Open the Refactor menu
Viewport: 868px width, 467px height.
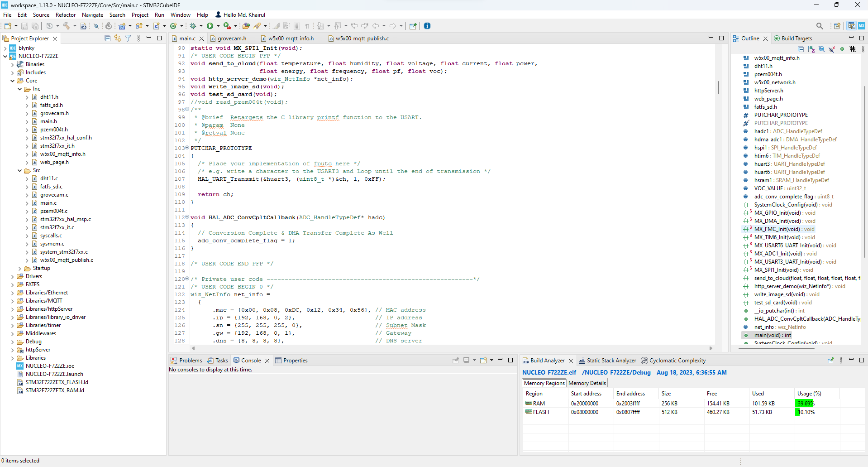click(65, 14)
